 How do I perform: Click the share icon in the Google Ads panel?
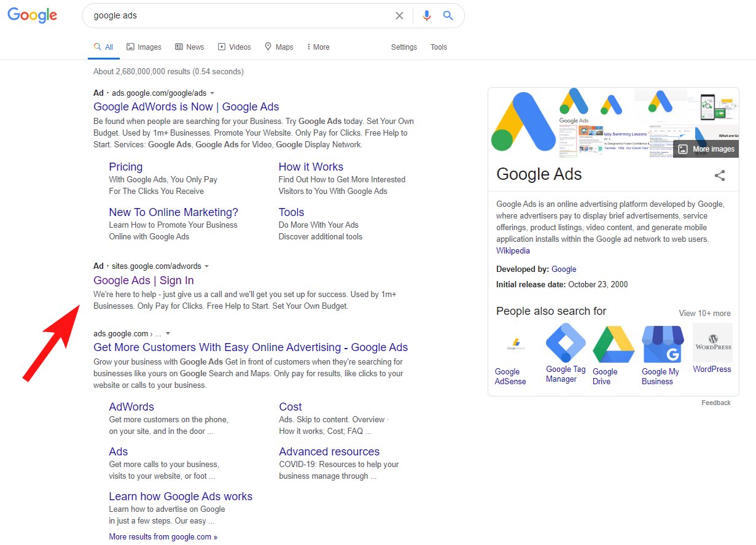point(719,176)
